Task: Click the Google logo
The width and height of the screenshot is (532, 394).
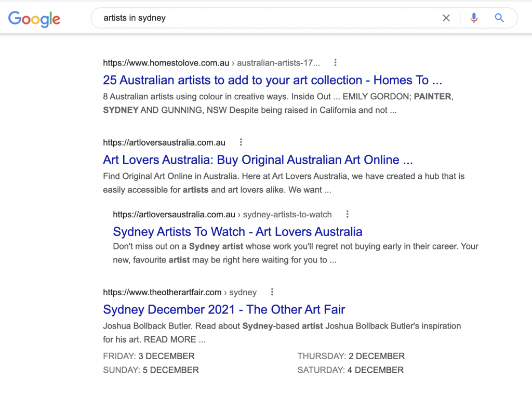Action: (x=34, y=19)
